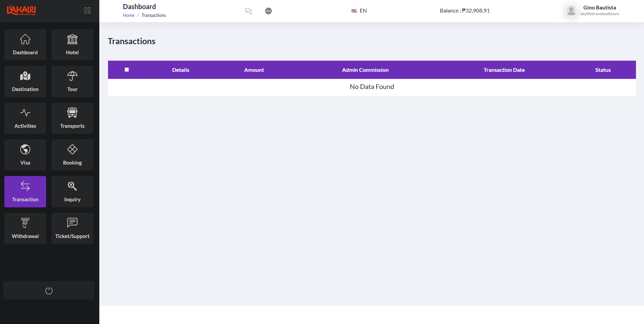Open the Tour umbrella tile
This screenshot has height=324, width=644.
(x=72, y=81)
